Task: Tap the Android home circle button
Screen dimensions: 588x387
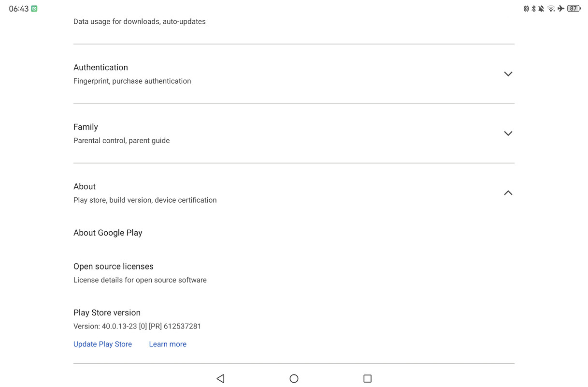Action: click(x=294, y=378)
